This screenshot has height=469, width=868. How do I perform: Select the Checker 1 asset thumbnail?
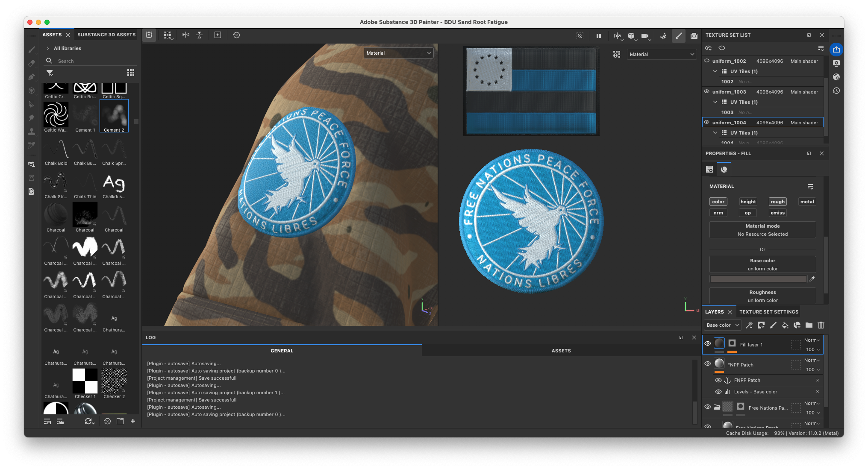tap(85, 381)
